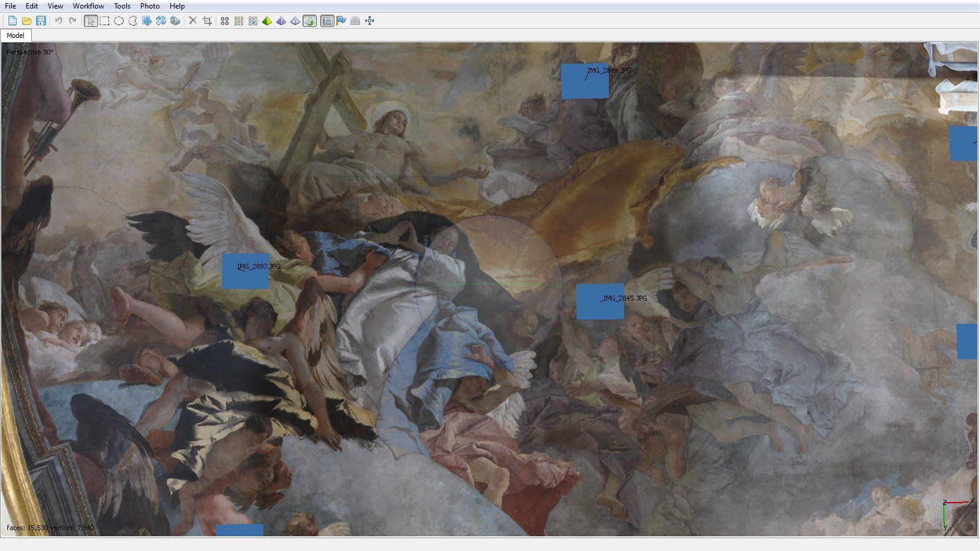The width and height of the screenshot is (980, 551).
Task: Click the Reset View icon
Action: click(x=370, y=21)
